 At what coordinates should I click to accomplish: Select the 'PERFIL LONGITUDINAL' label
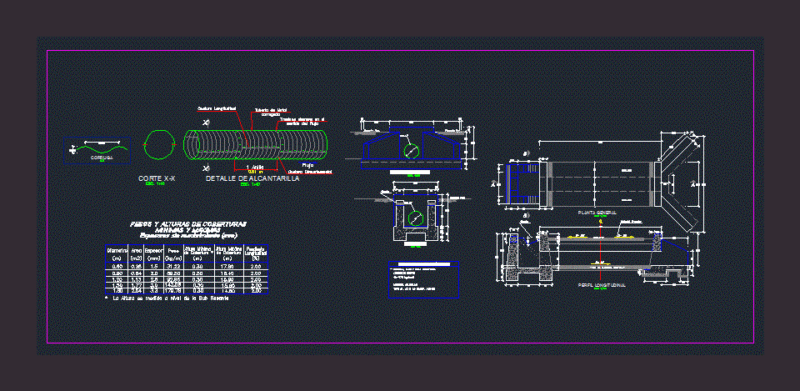click(x=602, y=284)
